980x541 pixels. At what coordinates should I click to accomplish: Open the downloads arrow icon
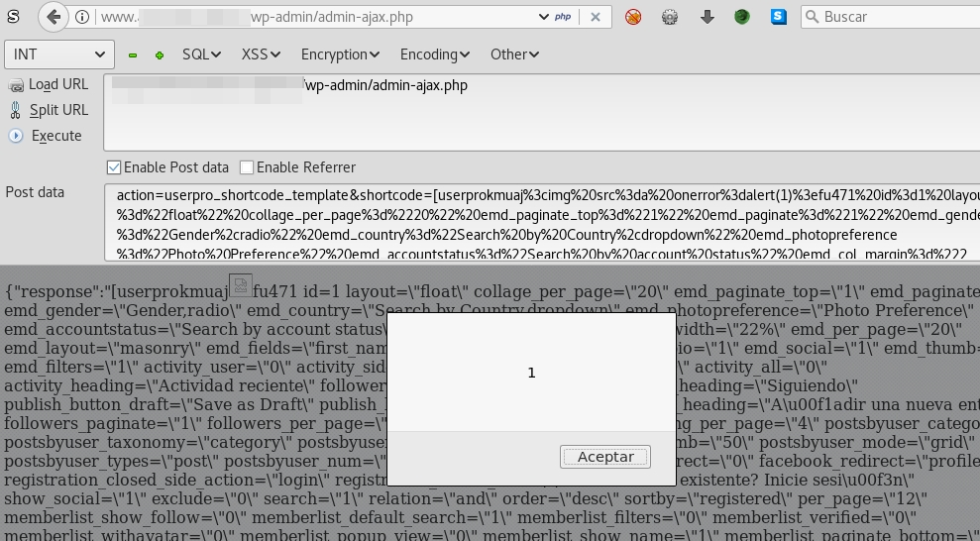[x=707, y=17]
